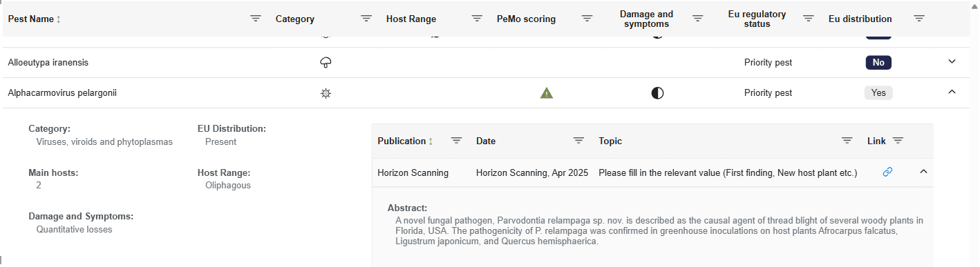Viewport: 980px width, 267px height.
Task: Click the Date column header
Action: [486, 141]
